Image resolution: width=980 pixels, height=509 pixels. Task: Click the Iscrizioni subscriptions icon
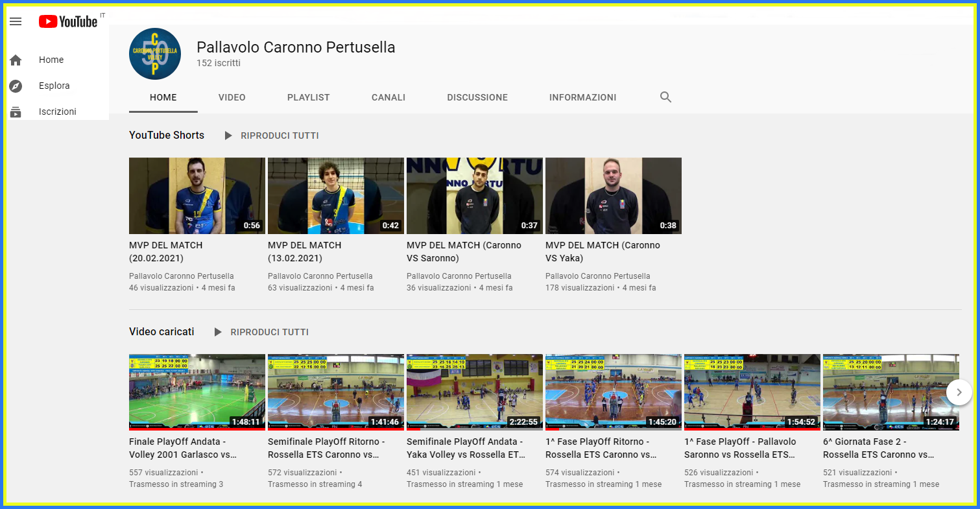point(16,112)
